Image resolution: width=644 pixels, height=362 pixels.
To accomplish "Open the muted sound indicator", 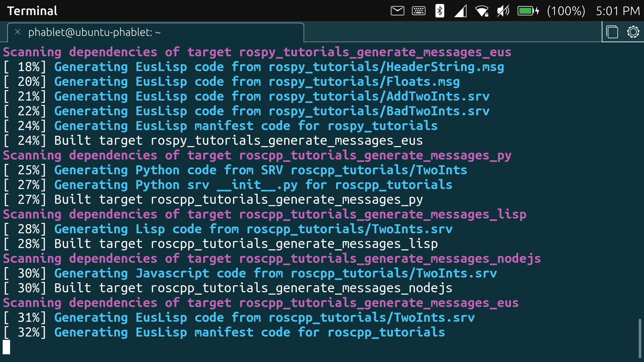I will click(x=503, y=11).
